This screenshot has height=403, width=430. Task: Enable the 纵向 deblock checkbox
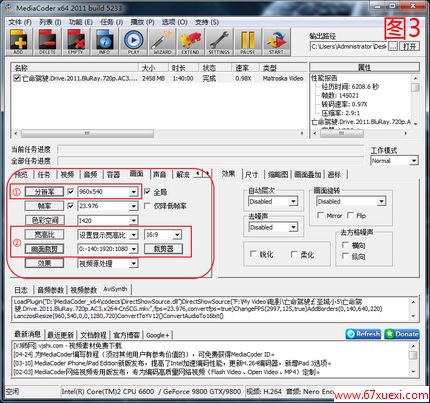pos(345,256)
